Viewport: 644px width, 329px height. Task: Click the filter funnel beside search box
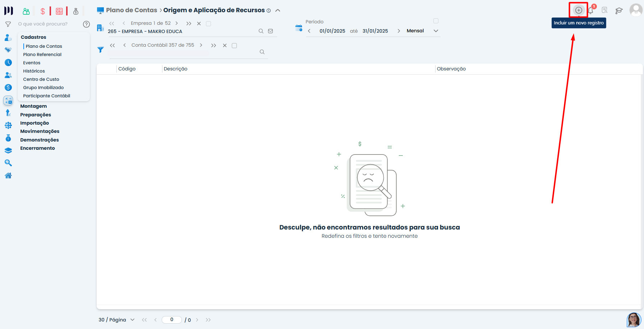pyautogui.click(x=8, y=24)
